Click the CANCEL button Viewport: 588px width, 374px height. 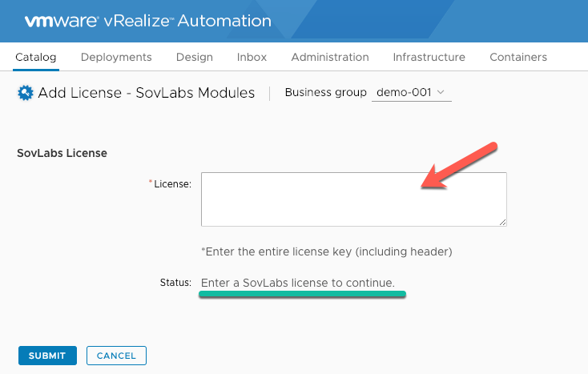coord(116,356)
